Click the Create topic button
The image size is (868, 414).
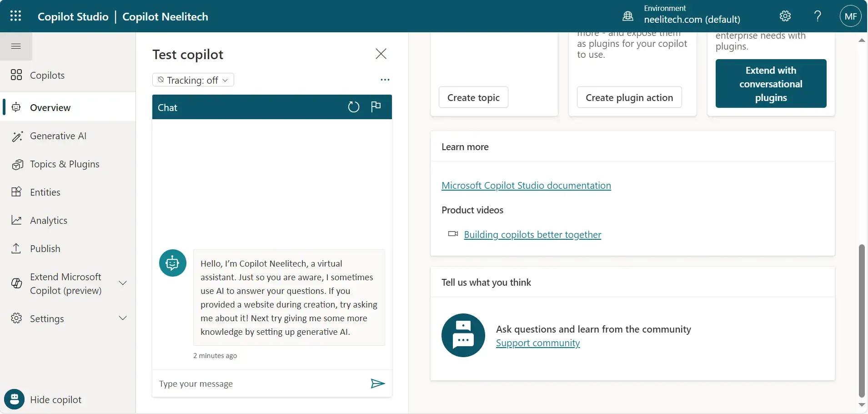473,97
